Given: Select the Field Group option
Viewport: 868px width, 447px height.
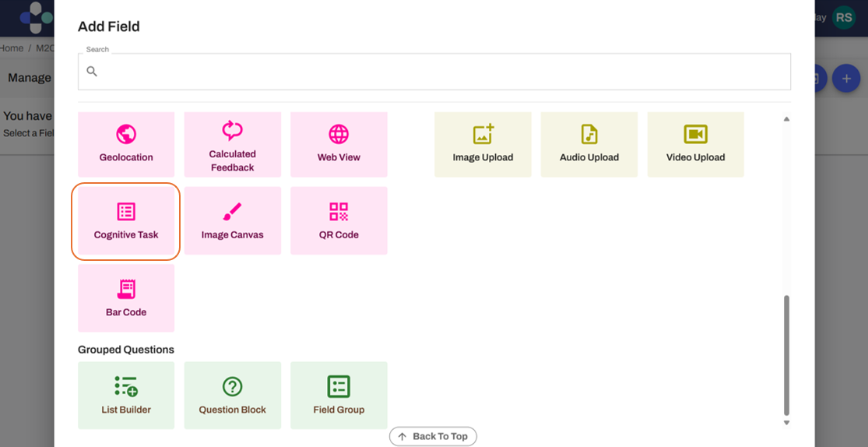Looking at the screenshot, I should click(339, 396).
